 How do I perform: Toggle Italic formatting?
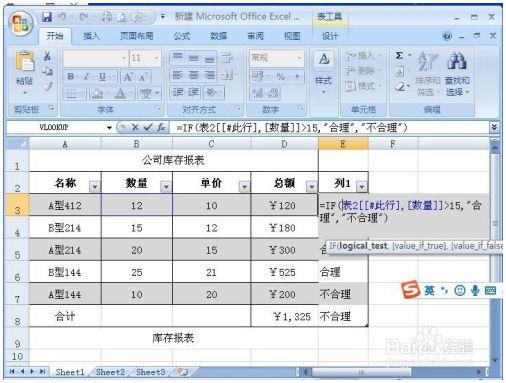click(x=87, y=76)
